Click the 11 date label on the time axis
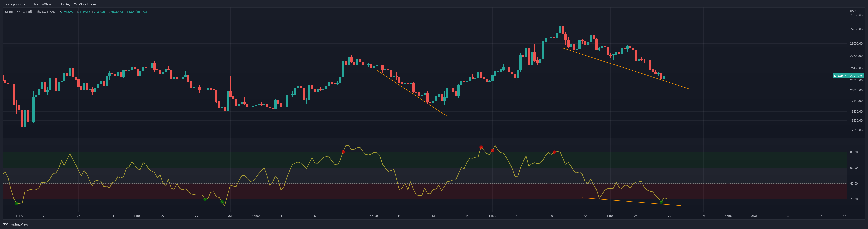Viewport: 868px width, 229px height. tap(399, 216)
